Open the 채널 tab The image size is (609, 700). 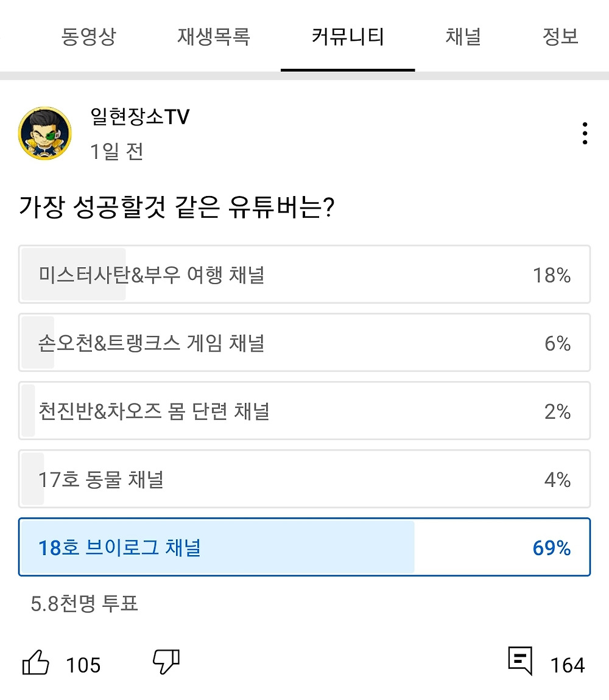pyautogui.click(x=463, y=37)
